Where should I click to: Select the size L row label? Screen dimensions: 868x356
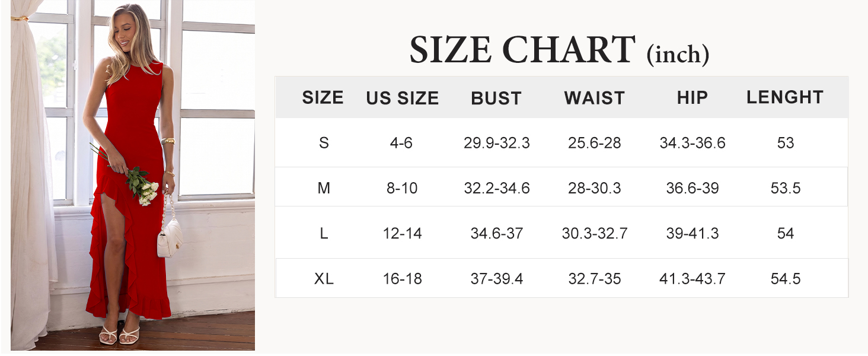pyautogui.click(x=324, y=233)
